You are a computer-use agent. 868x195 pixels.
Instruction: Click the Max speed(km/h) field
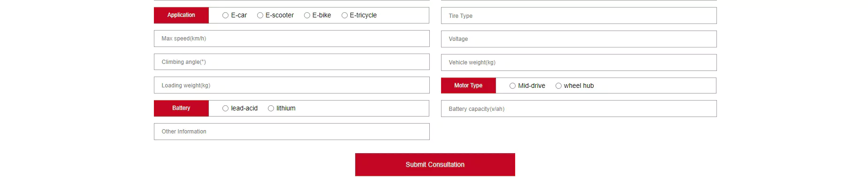coord(291,39)
